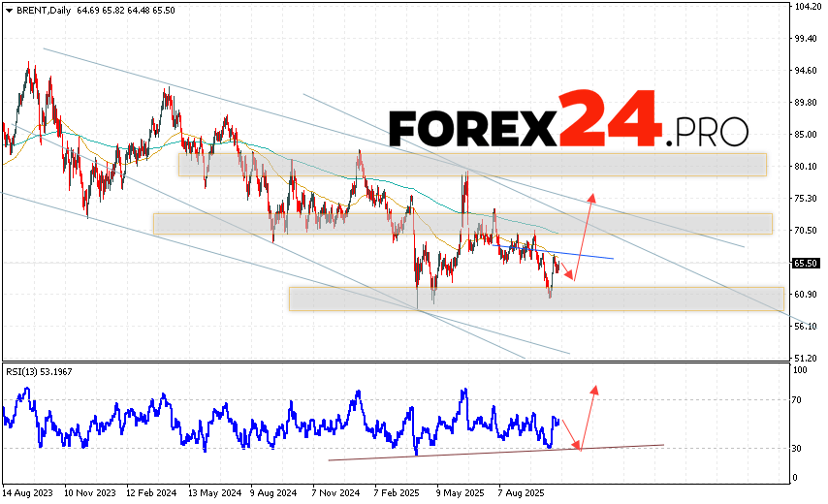Select the lower grey support zone near 60.90
This screenshot has height=504, width=828.
(535, 299)
